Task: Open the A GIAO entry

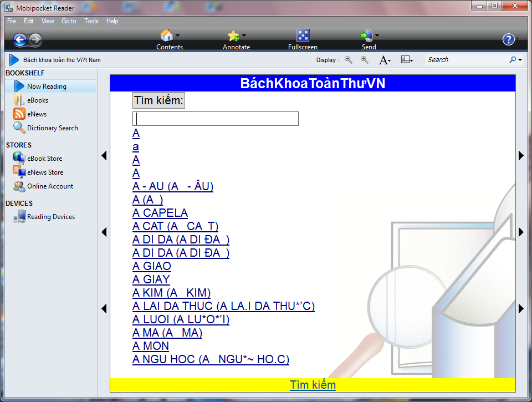Action: tap(152, 266)
